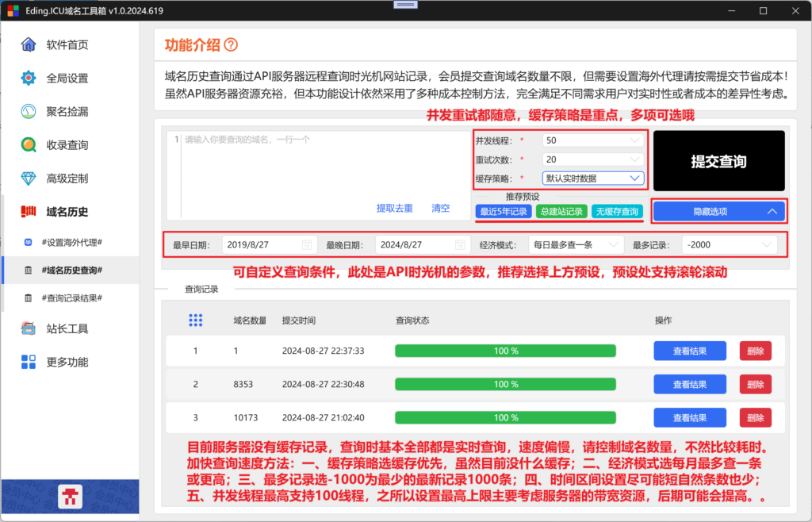Select the 聚名捡漏 clock icon
The image size is (812, 522).
(29, 111)
